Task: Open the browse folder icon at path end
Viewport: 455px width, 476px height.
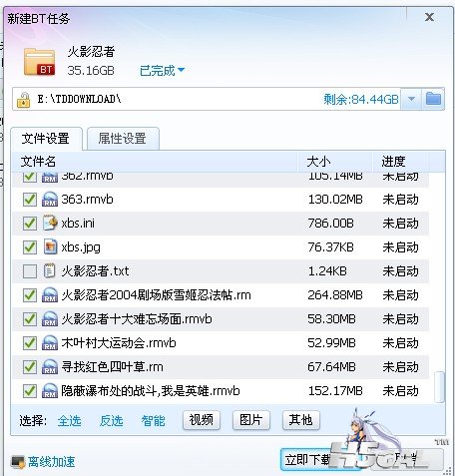Action: click(x=433, y=99)
